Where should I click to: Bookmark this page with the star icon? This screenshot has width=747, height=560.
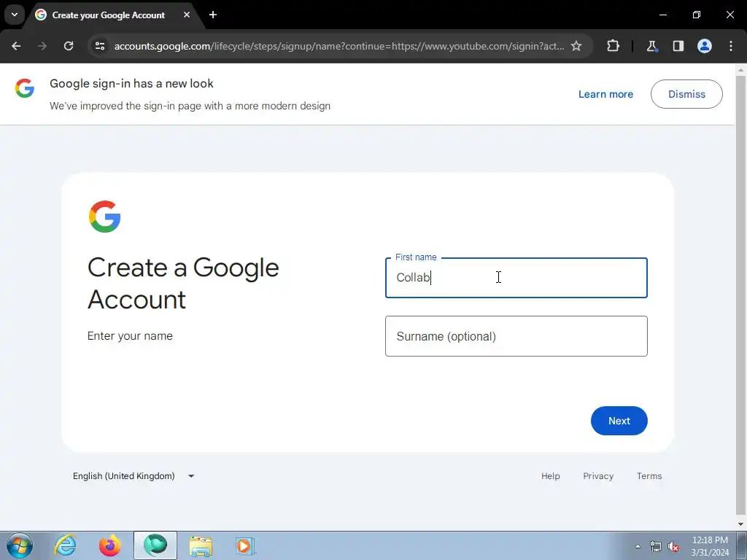click(576, 46)
